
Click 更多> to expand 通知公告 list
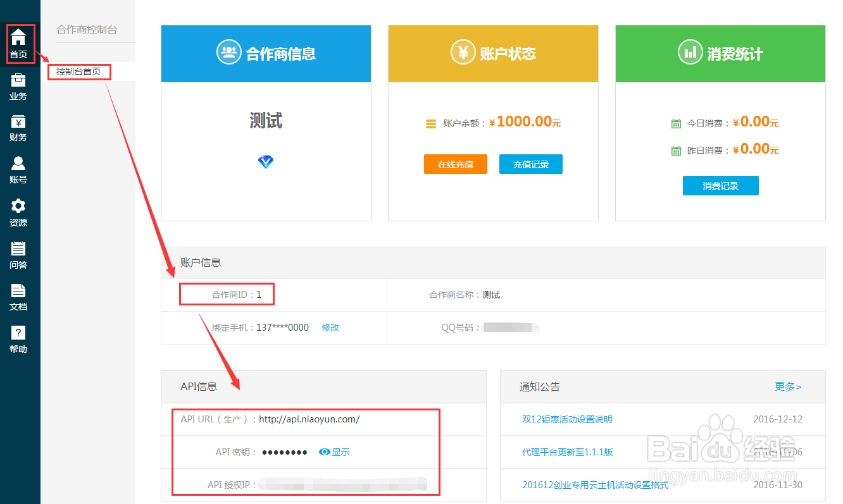coord(788,386)
